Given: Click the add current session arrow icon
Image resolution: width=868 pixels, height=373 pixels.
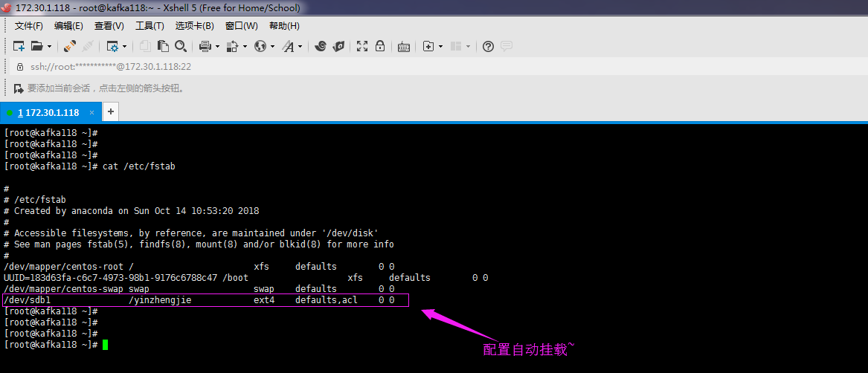Looking at the screenshot, I should point(19,88).
